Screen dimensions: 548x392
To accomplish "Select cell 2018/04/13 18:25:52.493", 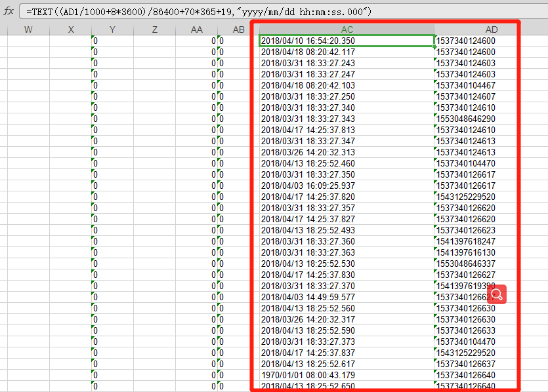I will click(347, 230).
